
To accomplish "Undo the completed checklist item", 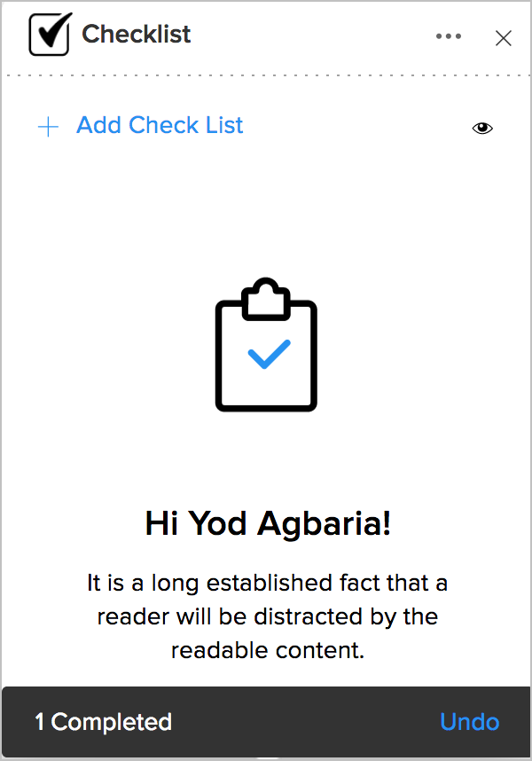I will tap(469, 722).
